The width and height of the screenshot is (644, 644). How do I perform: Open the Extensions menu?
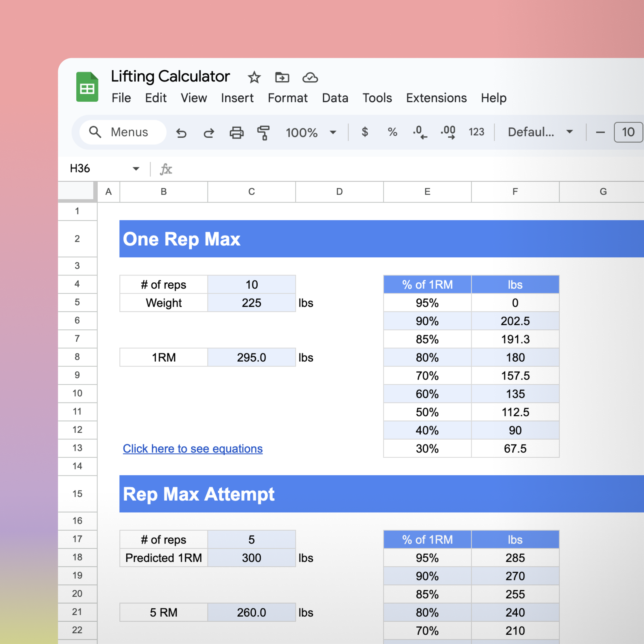pos(436,98)
